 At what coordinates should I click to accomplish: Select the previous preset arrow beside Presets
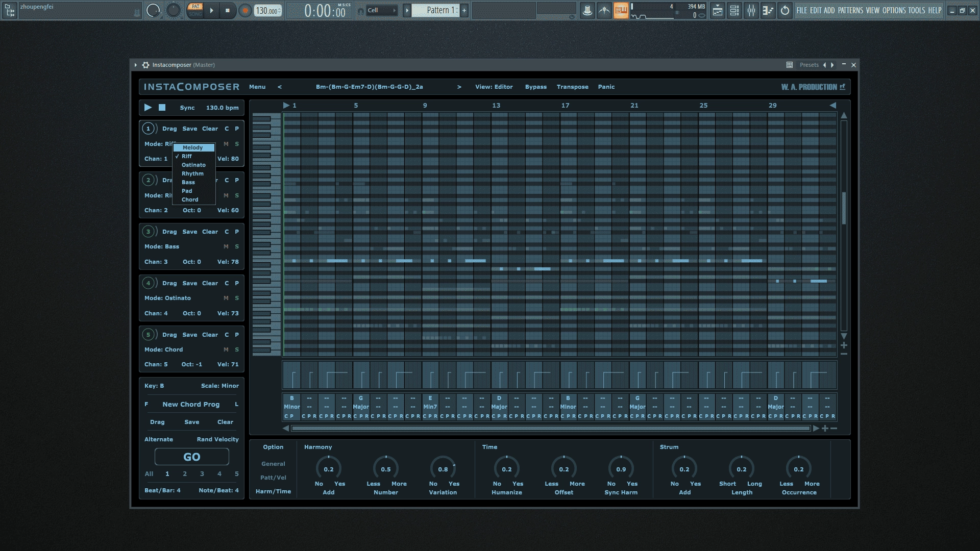(x=824, y=65)
